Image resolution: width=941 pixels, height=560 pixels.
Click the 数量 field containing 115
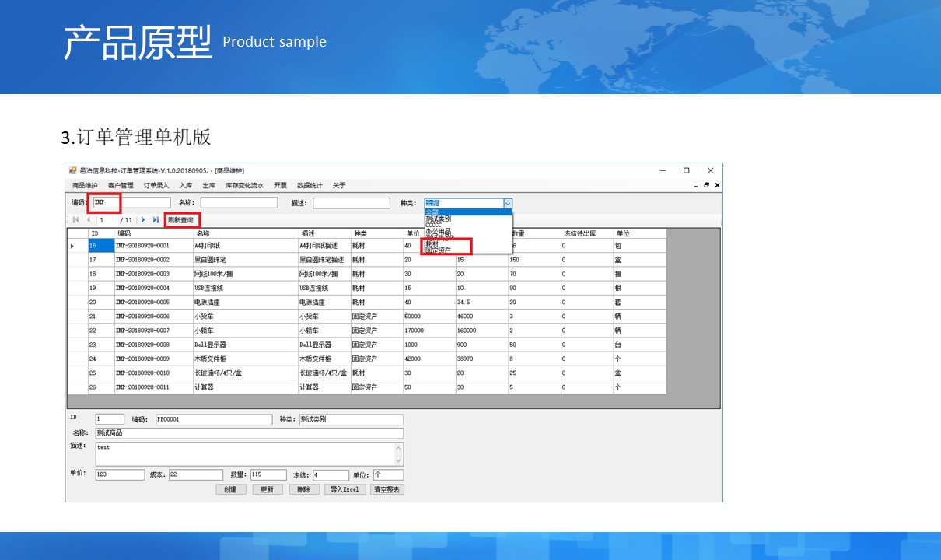click(268, 474)
